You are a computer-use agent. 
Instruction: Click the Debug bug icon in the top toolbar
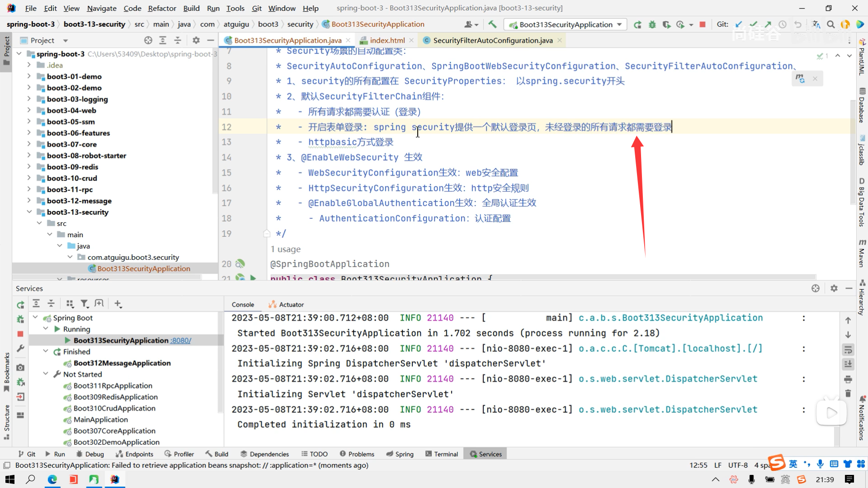point(652,24)
